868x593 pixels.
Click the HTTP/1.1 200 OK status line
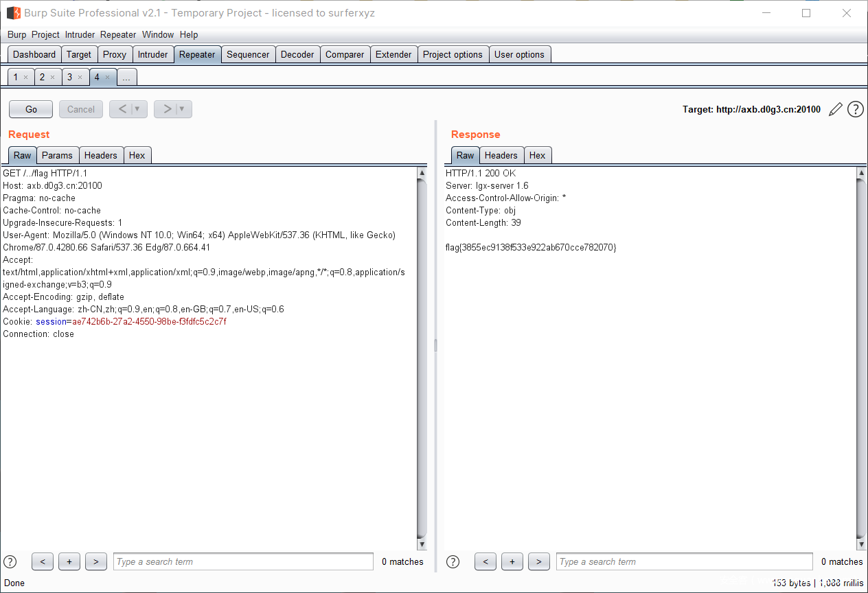pyautogui.click(x=481, y=173)
